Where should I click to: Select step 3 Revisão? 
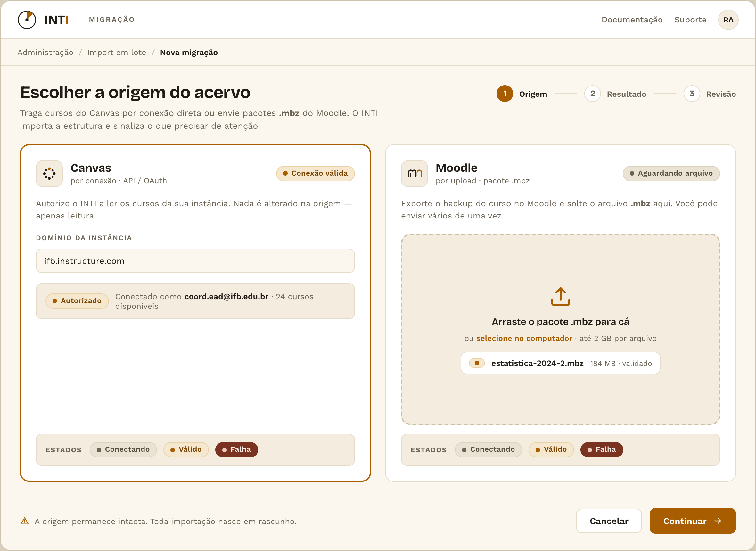coord(710,94)
